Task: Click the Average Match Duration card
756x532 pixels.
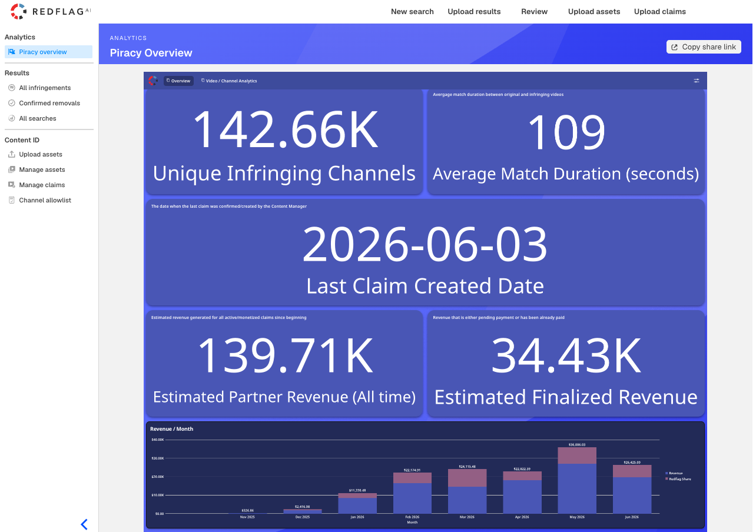Action: click(566, 142)
